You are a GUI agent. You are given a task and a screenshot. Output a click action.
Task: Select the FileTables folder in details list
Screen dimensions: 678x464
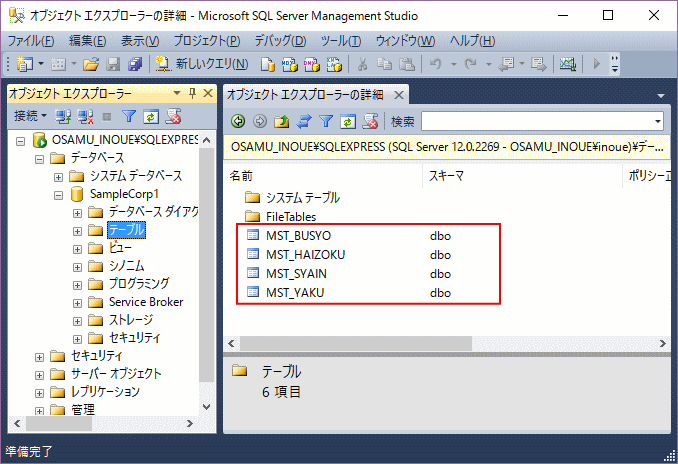[x=291, y=217]
